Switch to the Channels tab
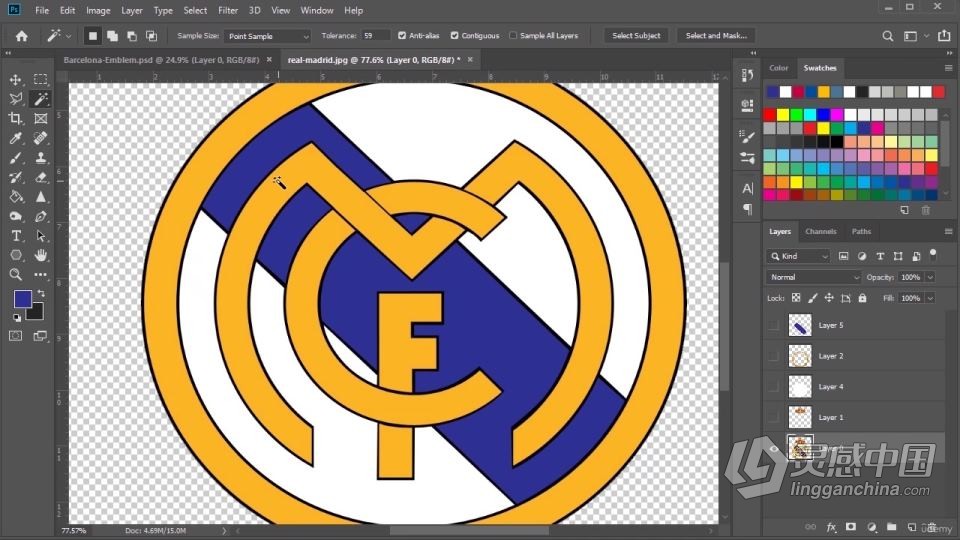The width and height of the screenshot is (960, 540). point(820,231)
